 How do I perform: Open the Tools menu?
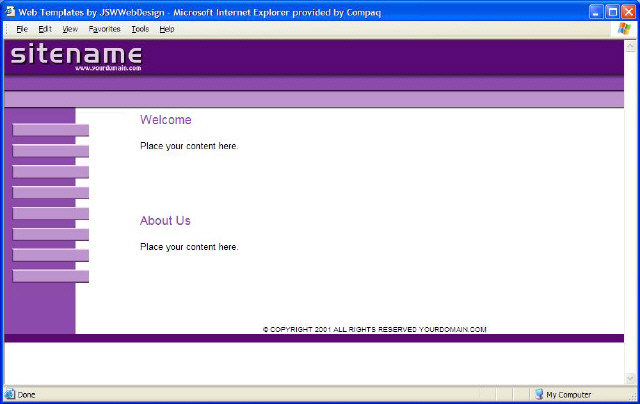(x=140, y=29)
